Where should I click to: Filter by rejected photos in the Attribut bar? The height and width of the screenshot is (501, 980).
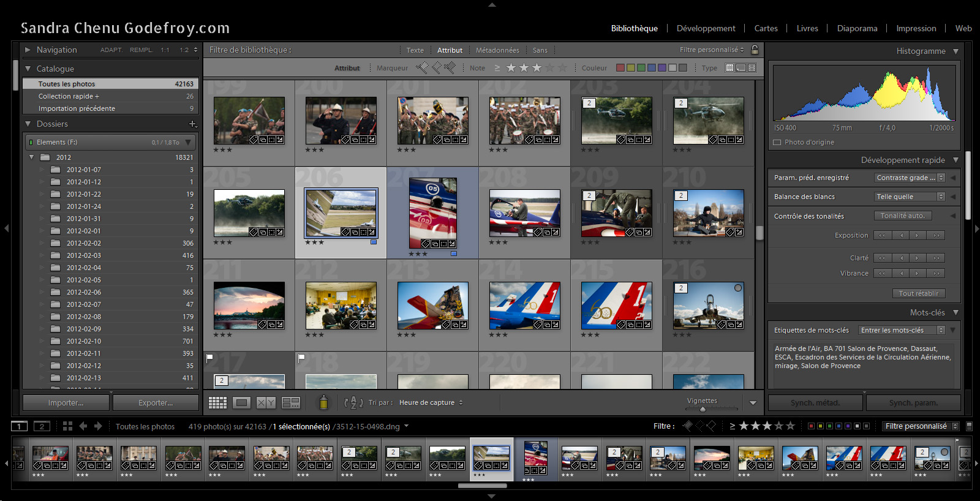tap(450, 67)
